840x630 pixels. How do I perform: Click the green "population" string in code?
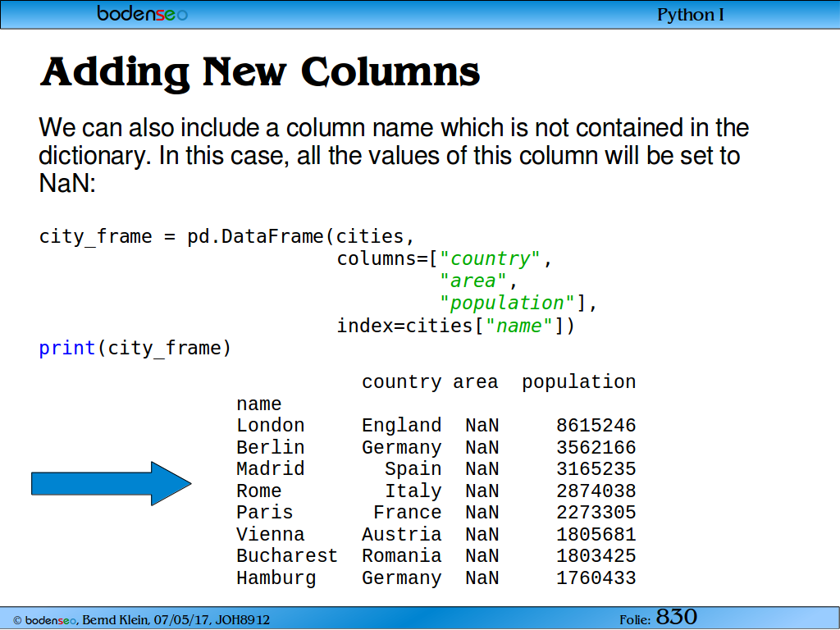tap(507, 304)
